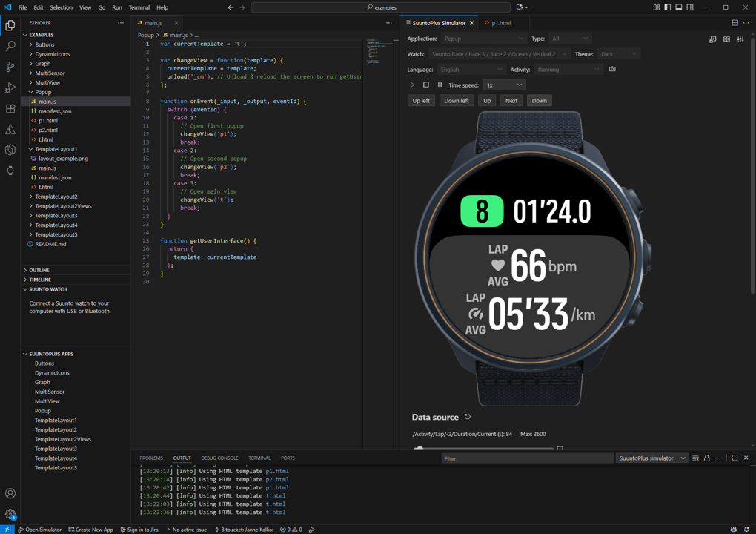Image resolution: width=756 pixels, height=534 pixels.
Task: Refresh the Data source
Action: click(468, 417)
